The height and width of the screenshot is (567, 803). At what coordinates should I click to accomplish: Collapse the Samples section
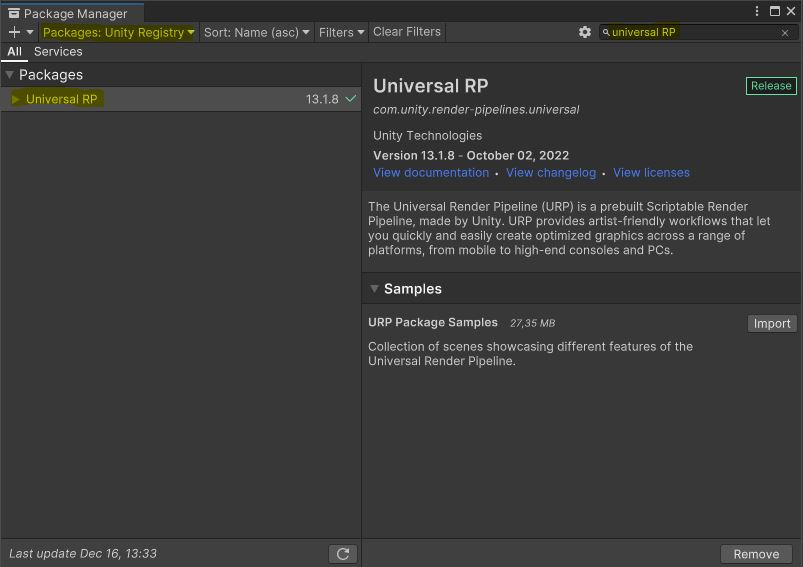point(374,289)
